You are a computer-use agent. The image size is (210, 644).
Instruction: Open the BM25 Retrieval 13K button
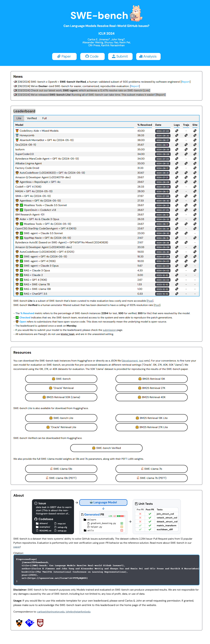coord(151,379)
